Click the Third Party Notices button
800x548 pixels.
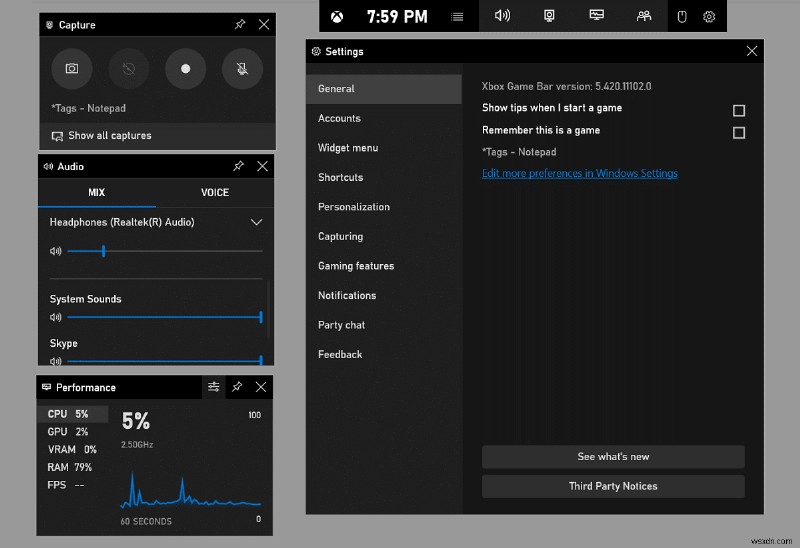tap(613, 486)
